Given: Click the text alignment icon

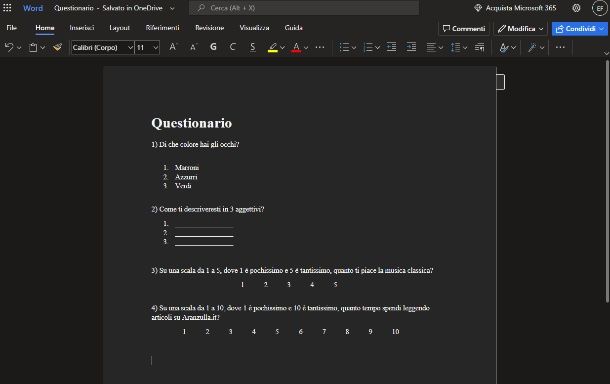Looking at the screenshot, I should 431,47.
